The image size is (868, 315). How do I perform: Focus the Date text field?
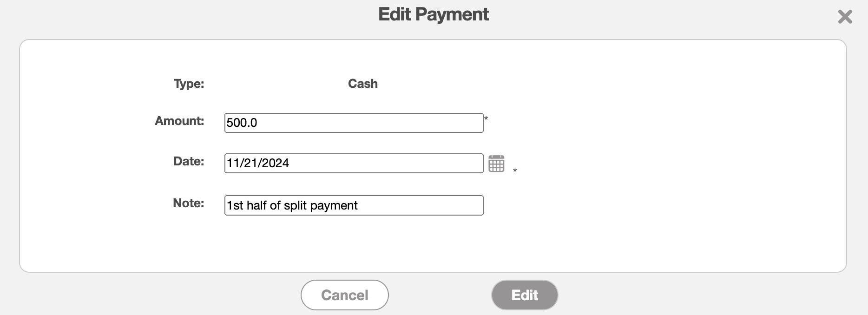click(x=354, y=164)
